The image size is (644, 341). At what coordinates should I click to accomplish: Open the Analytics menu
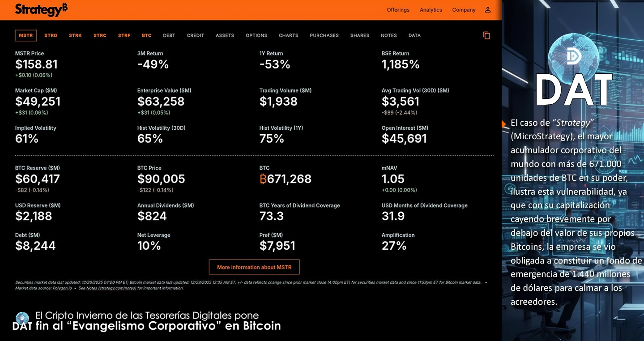[431, 9]
